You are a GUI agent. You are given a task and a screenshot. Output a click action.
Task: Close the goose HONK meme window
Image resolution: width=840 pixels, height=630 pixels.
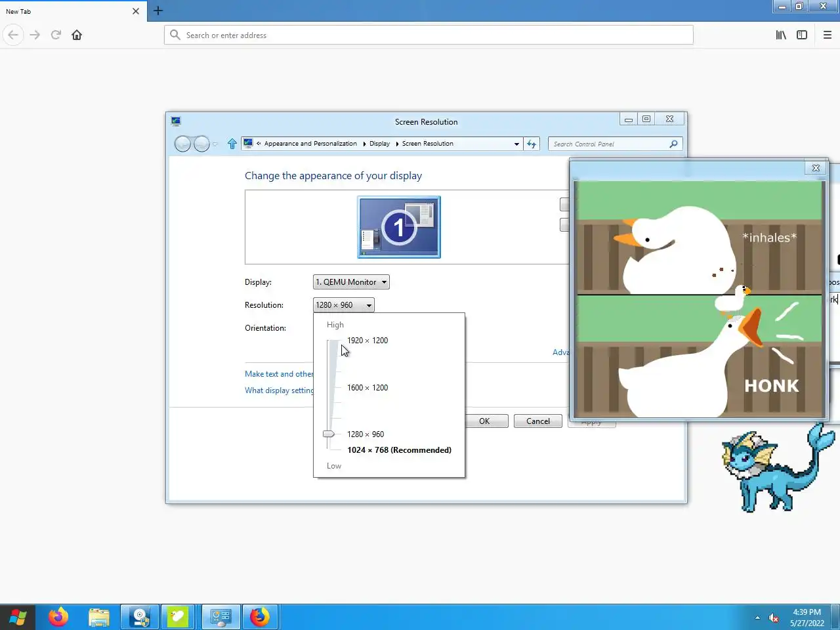point(816,168)
